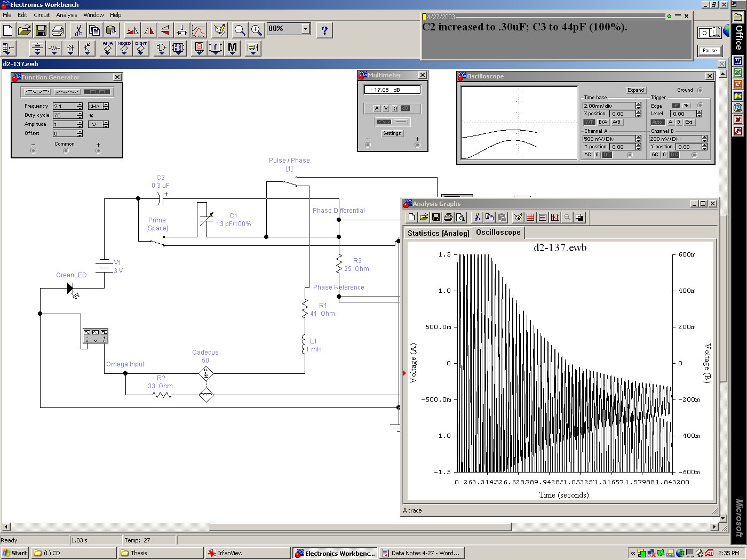The width and height of the screenshot is (747, 560).
Task: Click the Amplitude value stepper arrows
Action: click(x=80, y=124)
